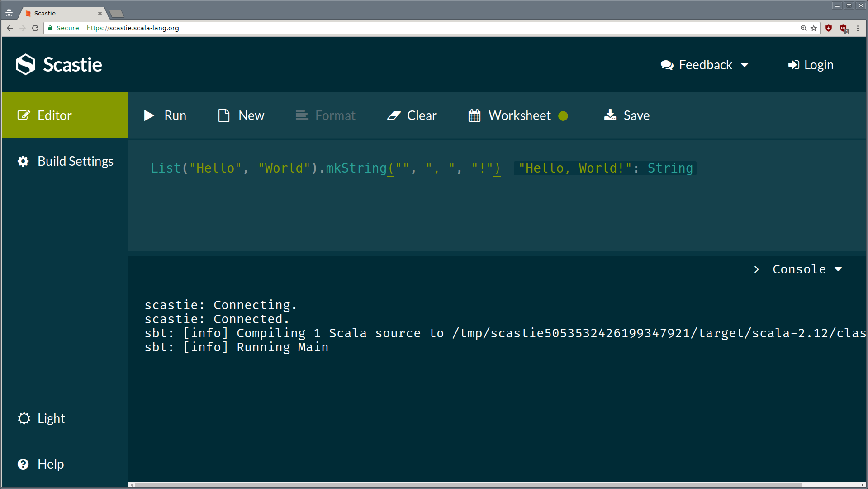Open the Feedback dropdown menu
The height and width of the screenshot is (489, 868).
704,65
